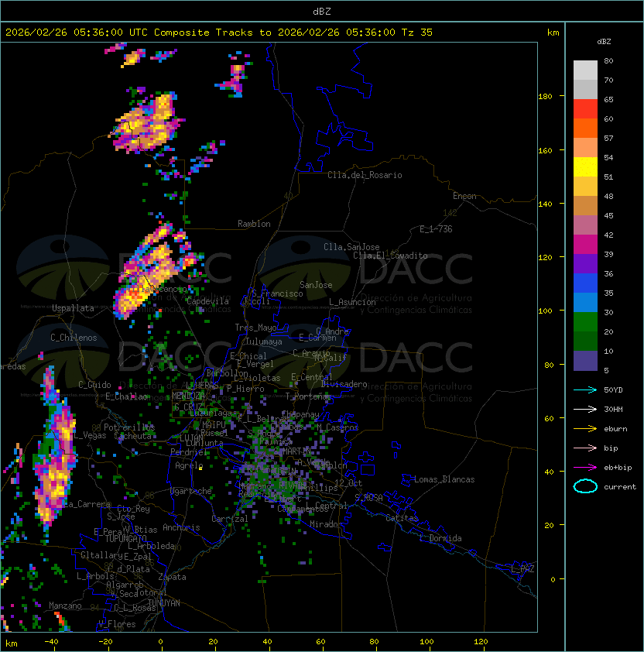Click the magenta eb+bip arrow in legend
Screen dimensions: 644x652
pos(585,468)
